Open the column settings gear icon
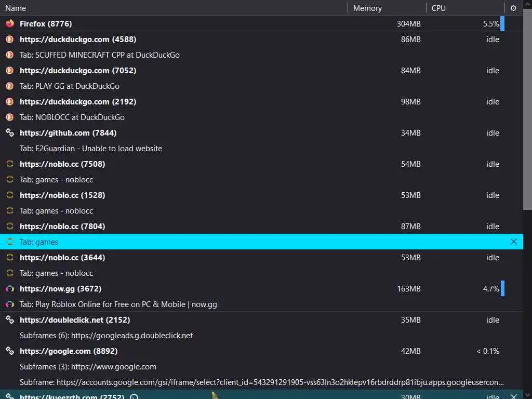This screenshot has height=399, width=532. click(x=513, y=8)
